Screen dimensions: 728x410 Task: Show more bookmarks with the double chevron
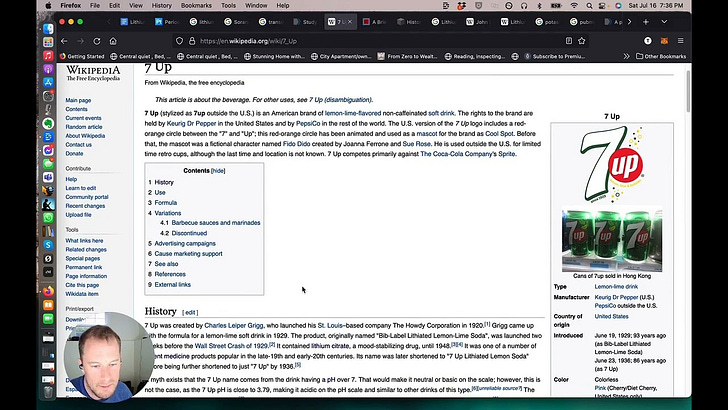click(x=626, y=56)
